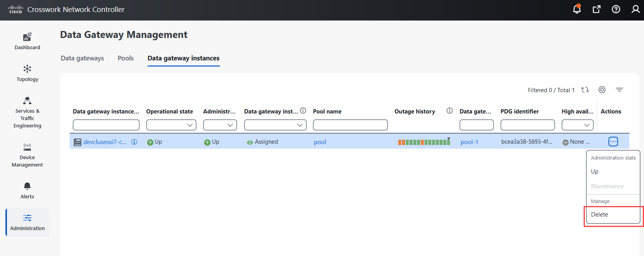Screen dimensions: 644x256
Task: Click the Filtered 0 / Total 1 text
Action: (551, 90)
